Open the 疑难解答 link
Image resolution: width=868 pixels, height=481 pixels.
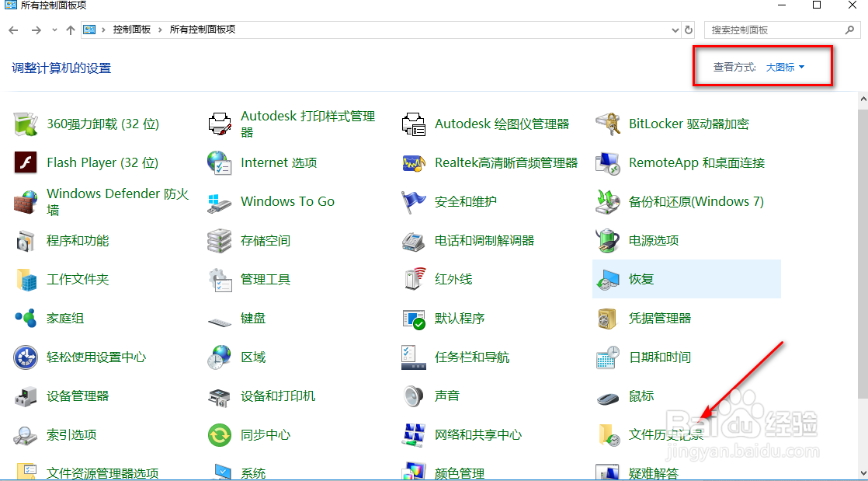click(653, 474)
